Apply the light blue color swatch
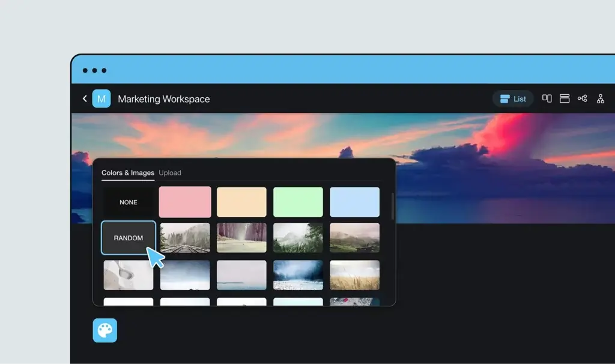This screenshot has height=364, width=615. click(x=354, y=202)
